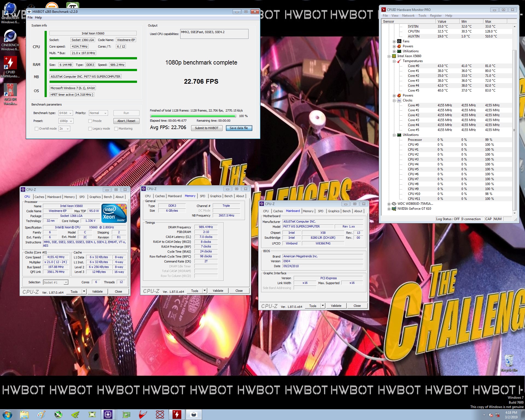Open the Priority Normal dropdown
Screen dimensions: 525x420
98,113
